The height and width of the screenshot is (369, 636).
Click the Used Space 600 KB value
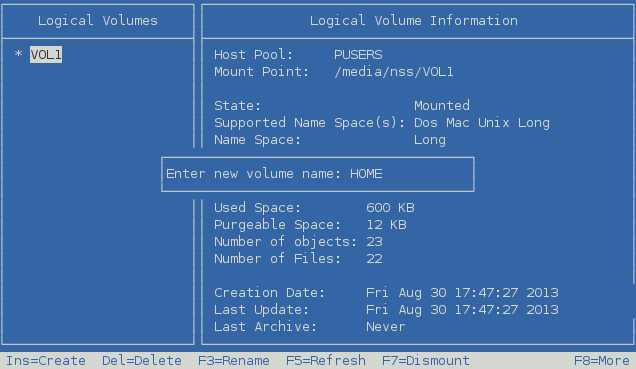pos(390,208)
